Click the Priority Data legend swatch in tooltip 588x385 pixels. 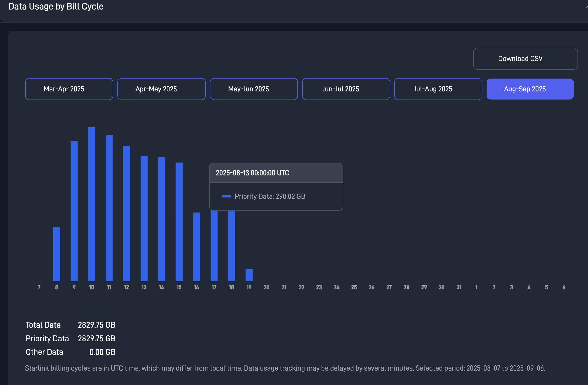226,196
